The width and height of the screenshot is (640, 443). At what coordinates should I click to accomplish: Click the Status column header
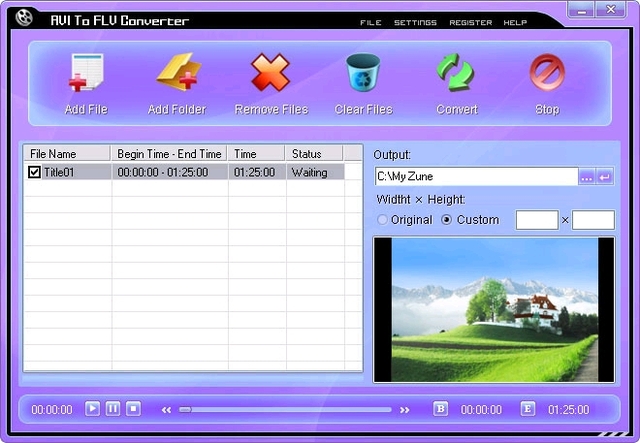[x=314, y=154]
